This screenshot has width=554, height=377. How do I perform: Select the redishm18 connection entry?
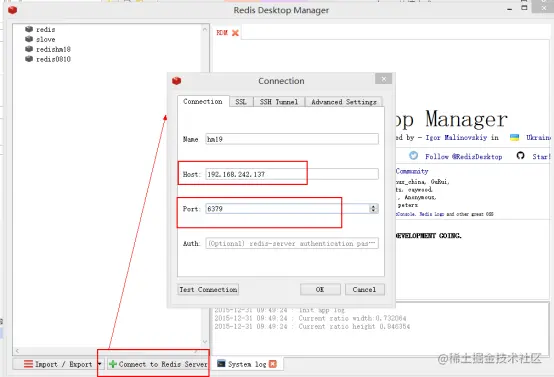pos(53,49)
